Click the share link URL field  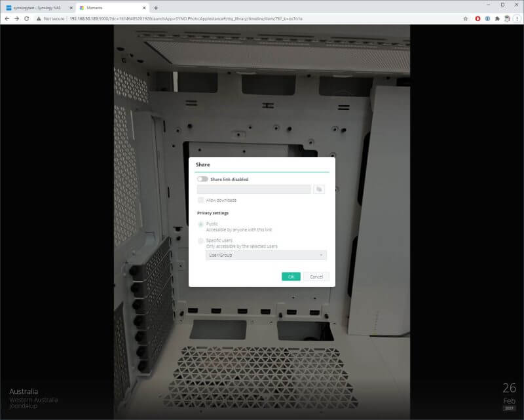click(x=254, y=189)
